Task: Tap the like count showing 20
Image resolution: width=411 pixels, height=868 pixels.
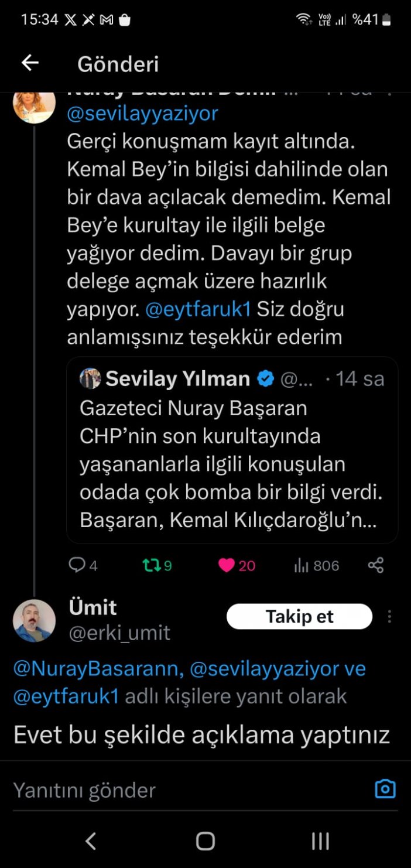Action: (246, 565)
